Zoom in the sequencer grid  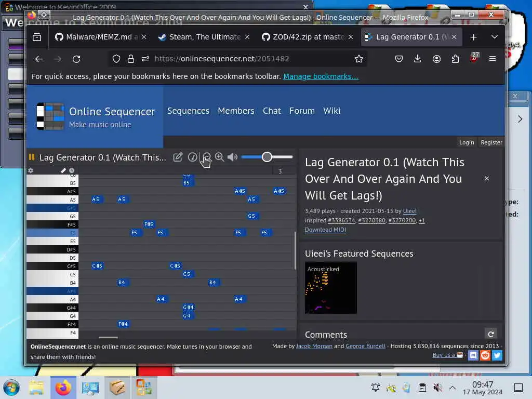220,157
